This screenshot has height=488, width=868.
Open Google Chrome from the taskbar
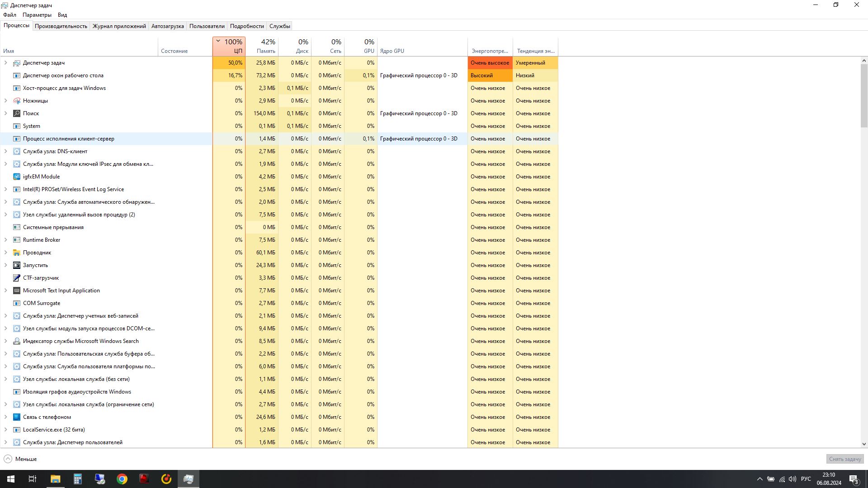coord(122,479)
